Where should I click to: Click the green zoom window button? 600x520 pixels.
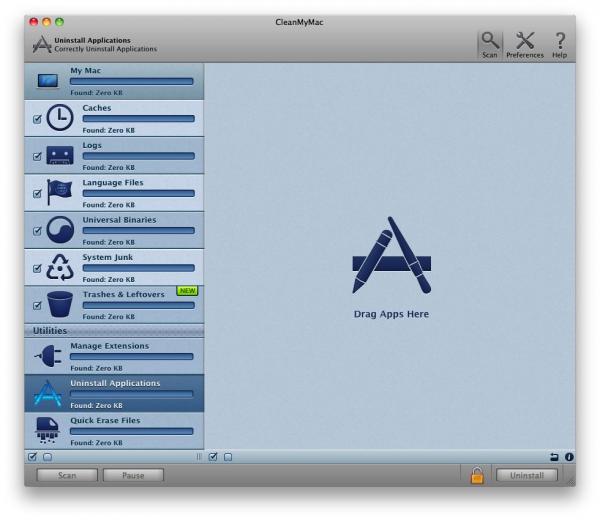[x=59, y=22]
